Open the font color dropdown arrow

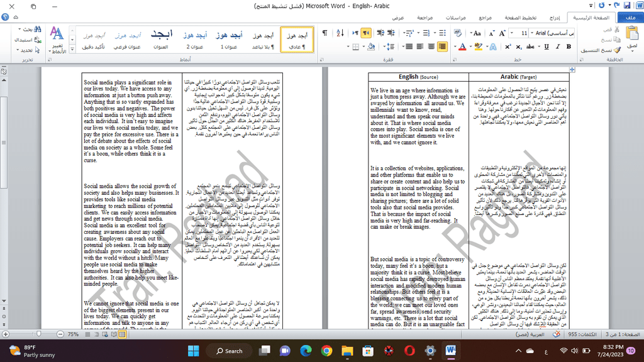455,47
